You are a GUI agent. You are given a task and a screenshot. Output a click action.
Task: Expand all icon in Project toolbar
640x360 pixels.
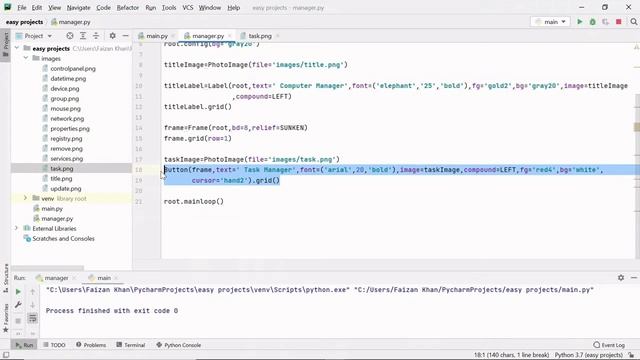(x=83, y=36)
